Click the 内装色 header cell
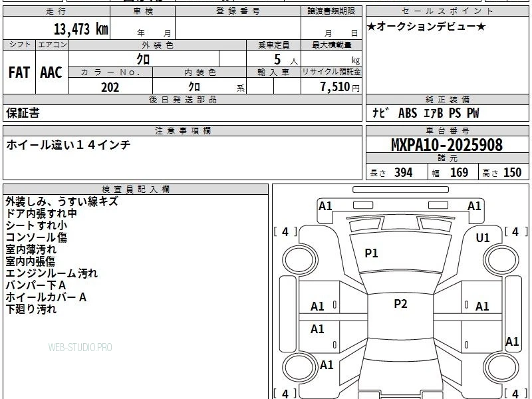This screenshot has width=532, height=399. 200,72
